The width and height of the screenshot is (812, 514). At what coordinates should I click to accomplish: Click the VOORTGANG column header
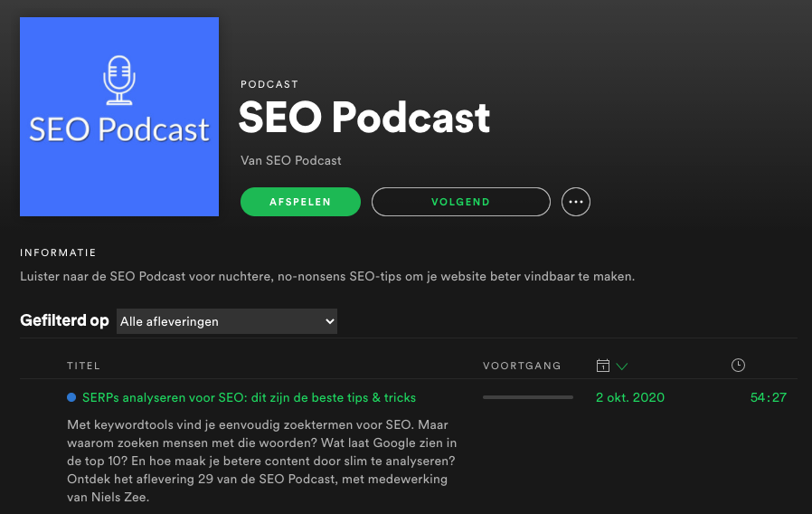point(522,366)
